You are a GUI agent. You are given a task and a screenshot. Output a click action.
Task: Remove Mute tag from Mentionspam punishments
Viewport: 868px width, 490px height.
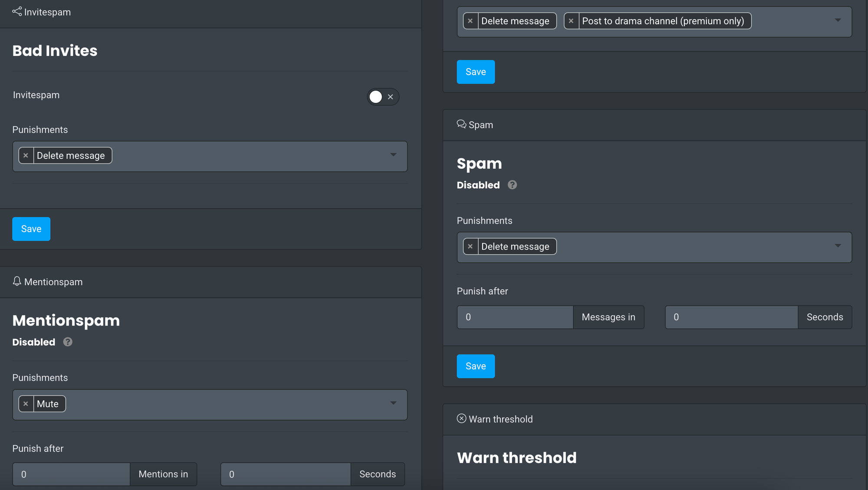pos(26,404)
